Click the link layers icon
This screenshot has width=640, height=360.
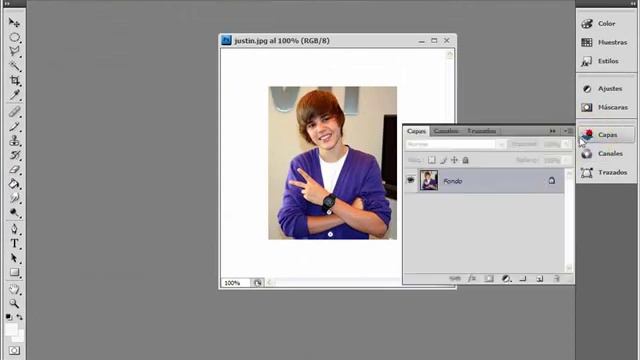(x=455, y=278)
